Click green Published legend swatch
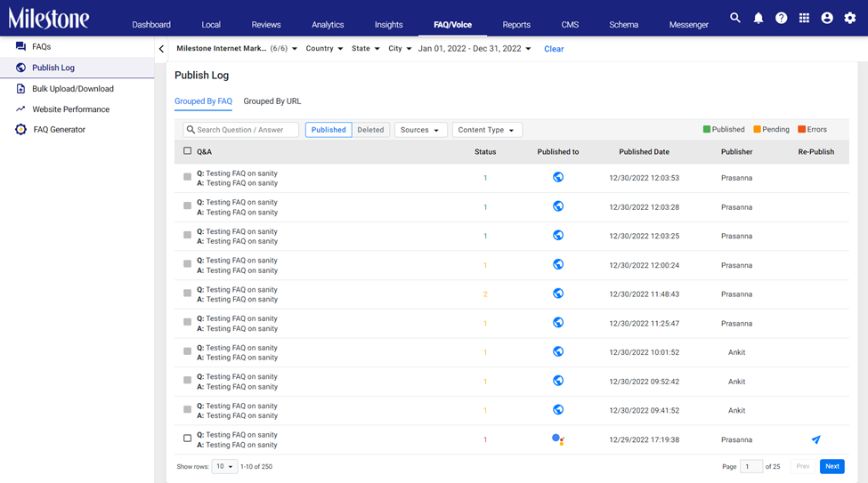This screenshot has height=483, width=868. [x=706, y=130]
